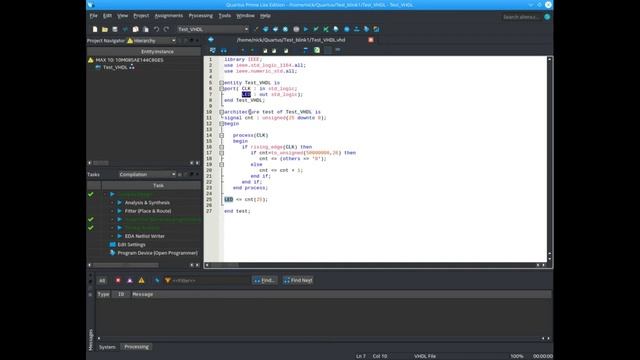Open the Help menu
Viewport: 640px width, 360px height.
[x=265, y=16]
